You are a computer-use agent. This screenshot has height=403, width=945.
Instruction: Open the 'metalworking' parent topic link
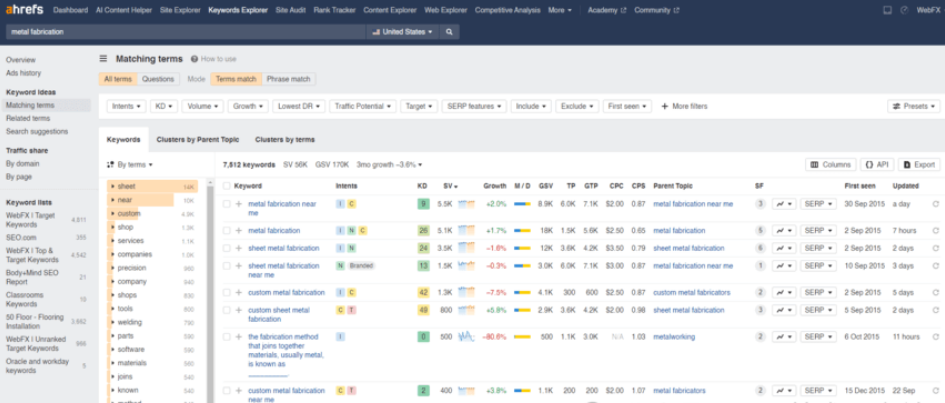674,337
